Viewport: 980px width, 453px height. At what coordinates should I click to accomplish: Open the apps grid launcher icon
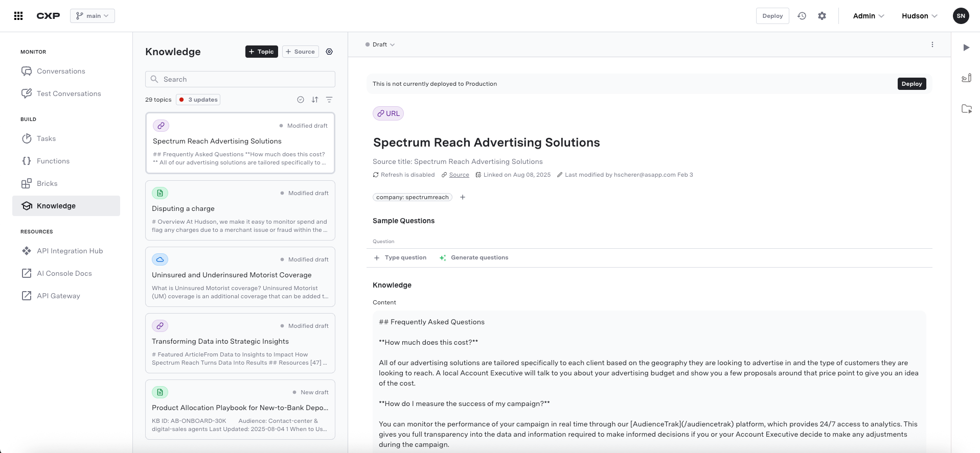click(x=18, y=16)
